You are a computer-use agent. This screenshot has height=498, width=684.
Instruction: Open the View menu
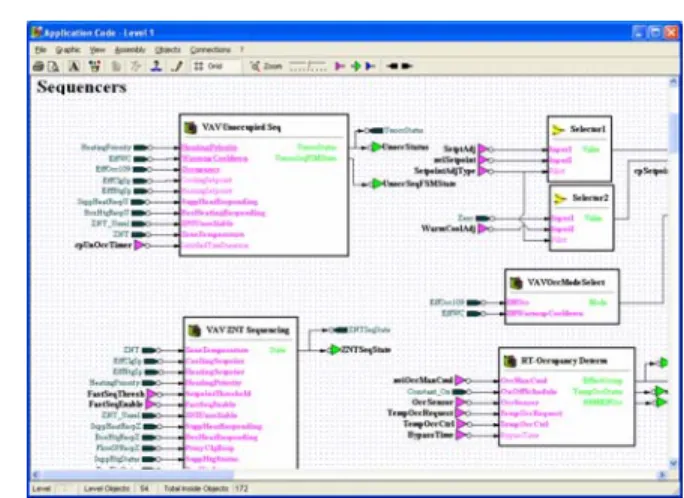97,50
